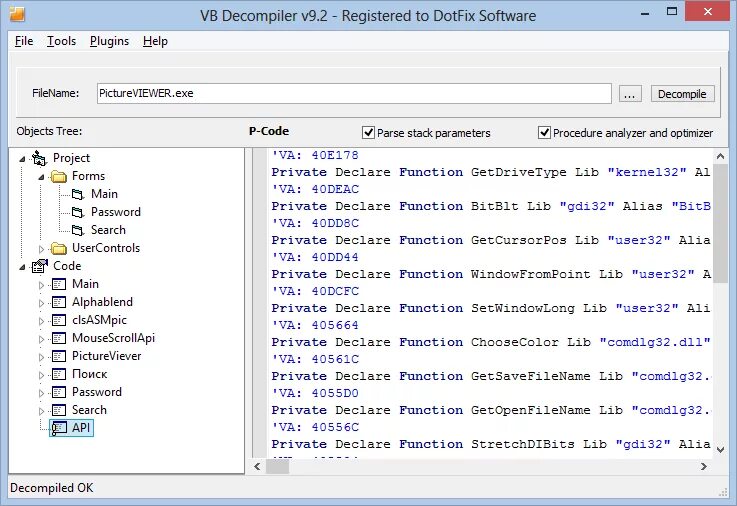
Task: Click the Decompile button
Action: pos(682,94)
